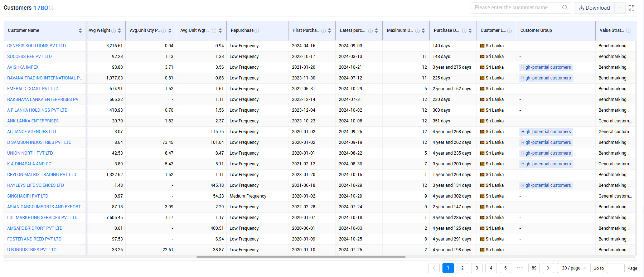Click the Go to page input box
The width and height of the screenshot is (644, 277).
(616, 268)
